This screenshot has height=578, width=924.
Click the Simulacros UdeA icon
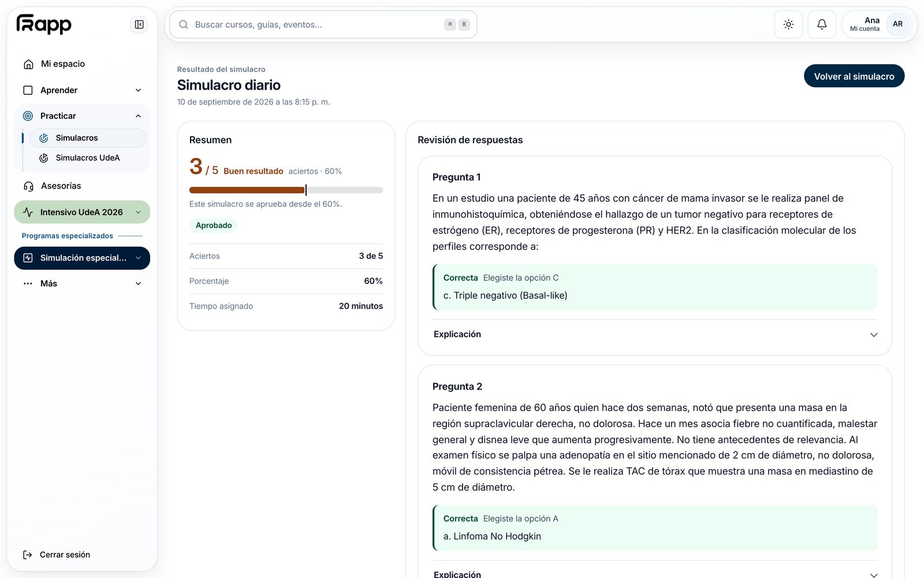(x=43, y=158)
